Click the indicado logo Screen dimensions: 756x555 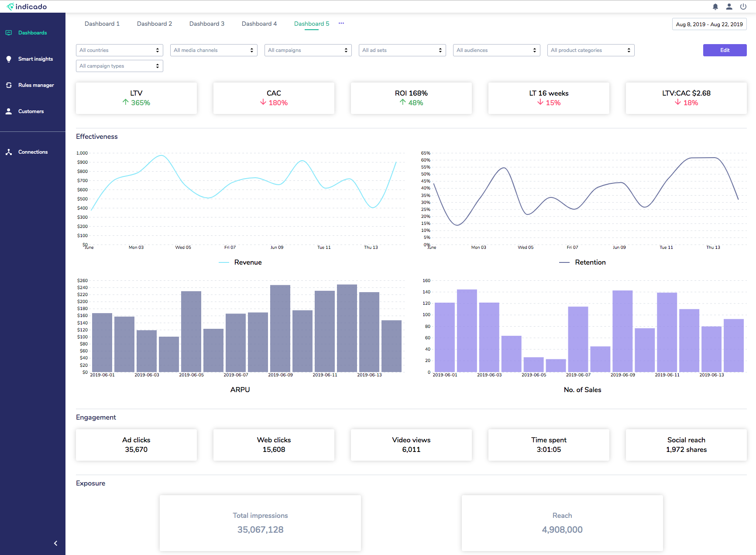coord(27,7)
